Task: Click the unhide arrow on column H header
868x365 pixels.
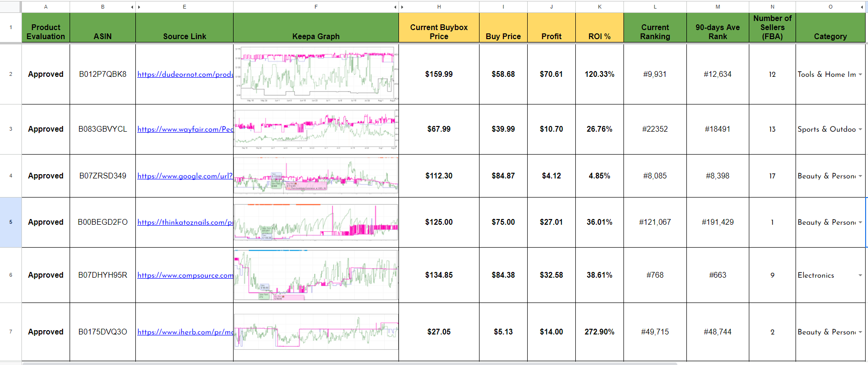Action: [x=402, y=7]
